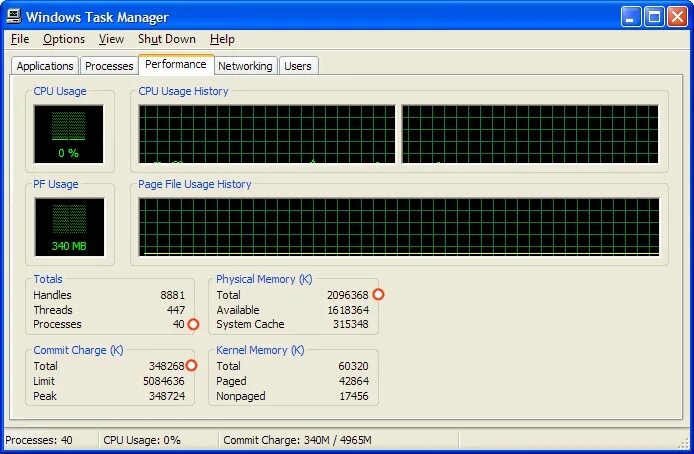Click the Nonpaged kernel memory value 17456

[x=354, y=396]
